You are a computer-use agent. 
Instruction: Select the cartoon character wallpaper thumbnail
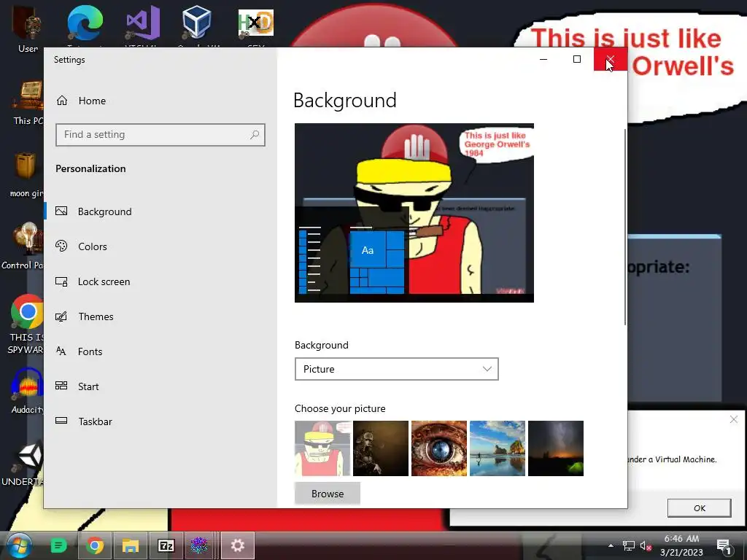coord(322,448)
